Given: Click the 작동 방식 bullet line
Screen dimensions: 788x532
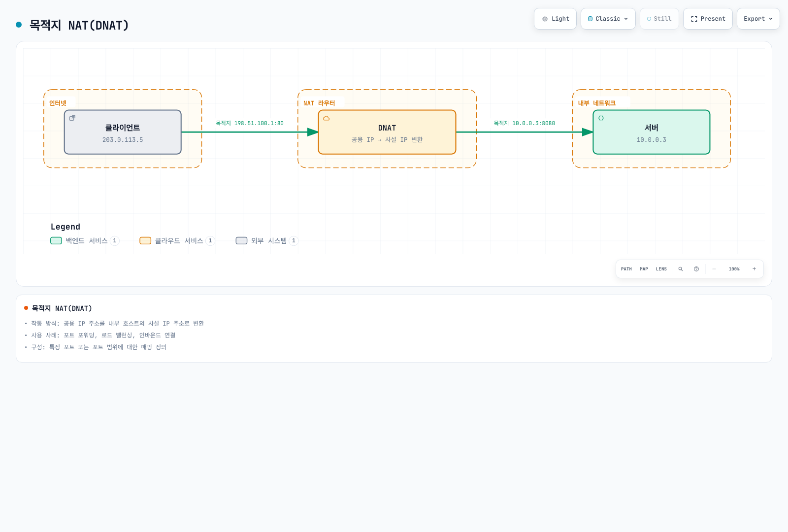Looking at the screenshot, I should click(x=118, y=324).
